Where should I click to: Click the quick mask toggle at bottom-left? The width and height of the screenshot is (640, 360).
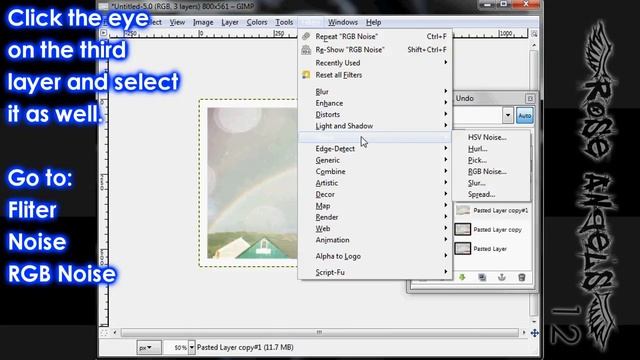point(104,333)
